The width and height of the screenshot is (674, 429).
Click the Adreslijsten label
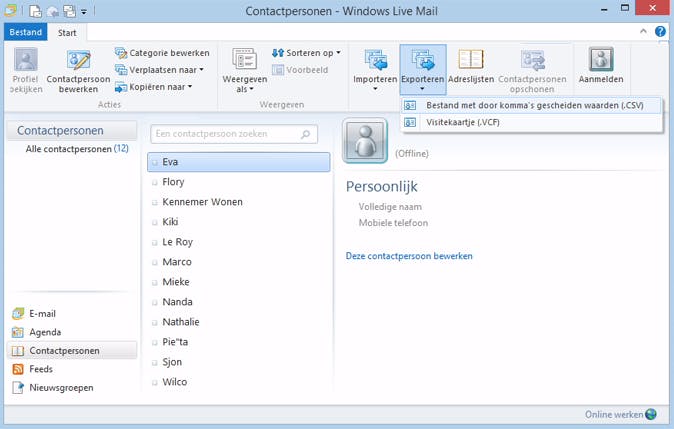click(x=471, y=80)
